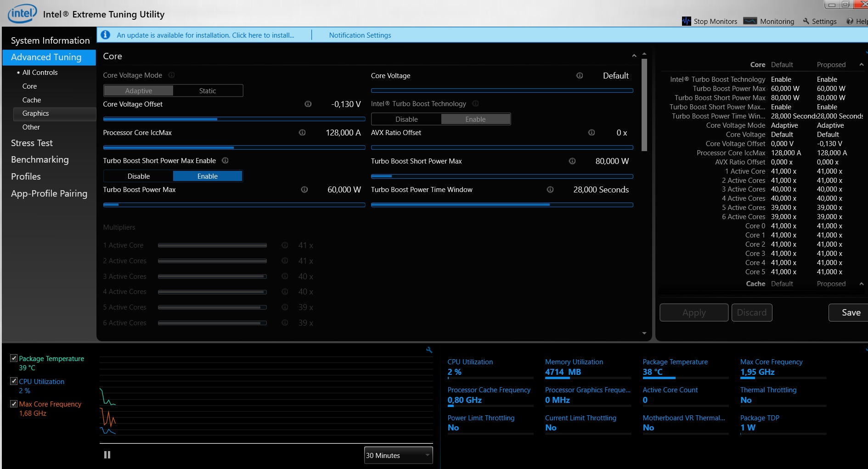868x469 pixels.
Task: Show info for Processor Core IccMax
Action: (x=302, y=132)
